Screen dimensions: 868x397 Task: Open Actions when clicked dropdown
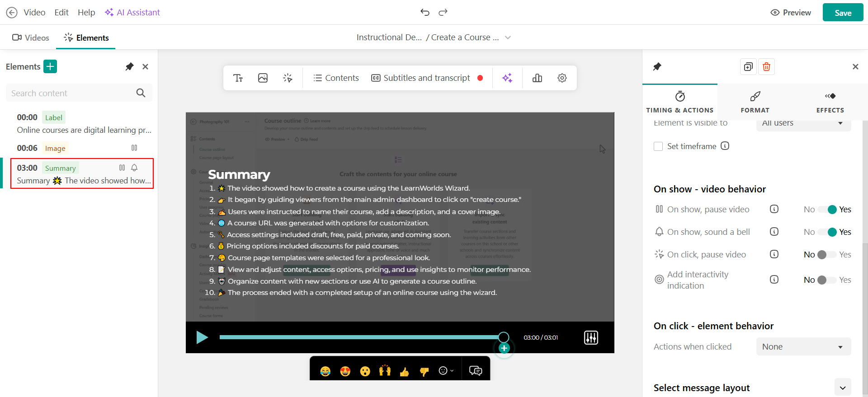tap(803, 347)
